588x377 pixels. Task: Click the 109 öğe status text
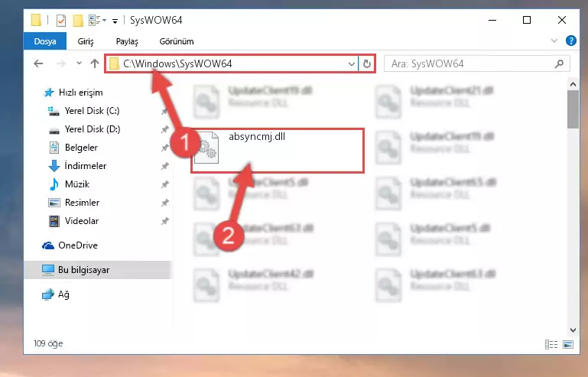click(x=48, y=343)
